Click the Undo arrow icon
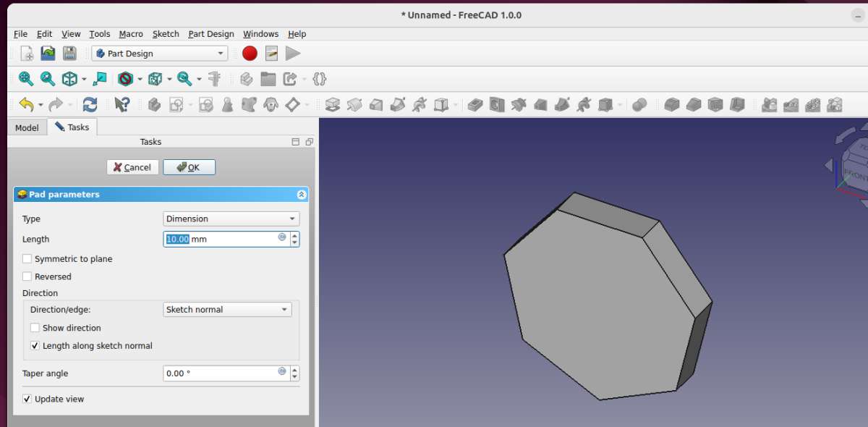The width and height of the screenshot is (868, 427). 26,105
